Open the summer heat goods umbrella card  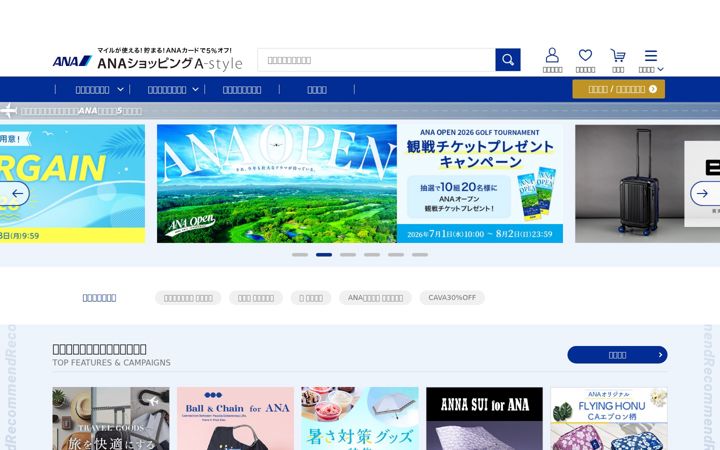click(x=360, y=418)
